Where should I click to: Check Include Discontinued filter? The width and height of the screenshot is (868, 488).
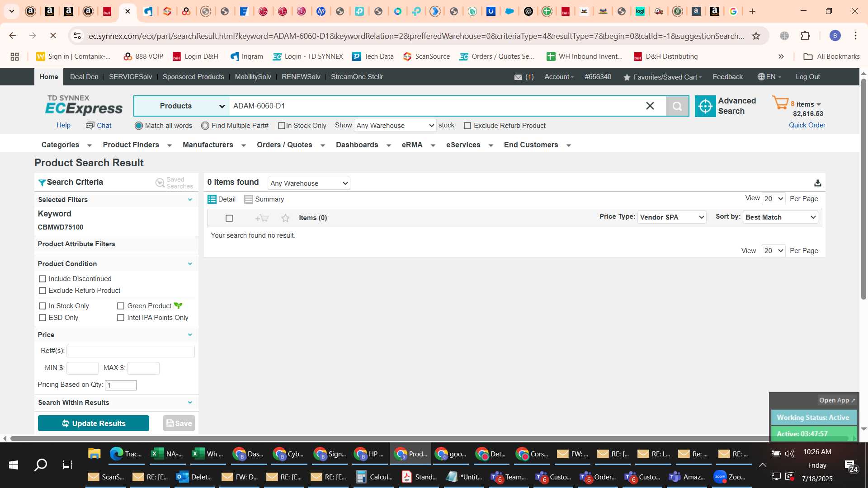pos(42,279)
